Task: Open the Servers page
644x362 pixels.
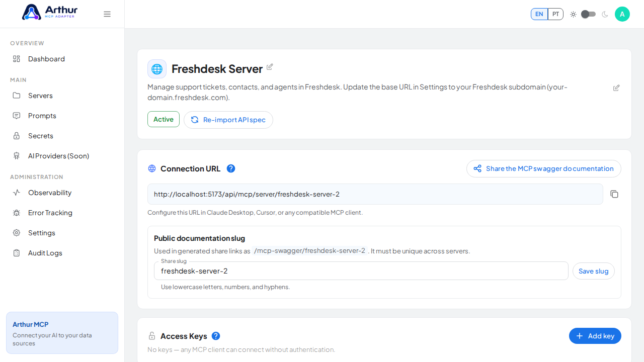Action: click(x=62, y=96)
